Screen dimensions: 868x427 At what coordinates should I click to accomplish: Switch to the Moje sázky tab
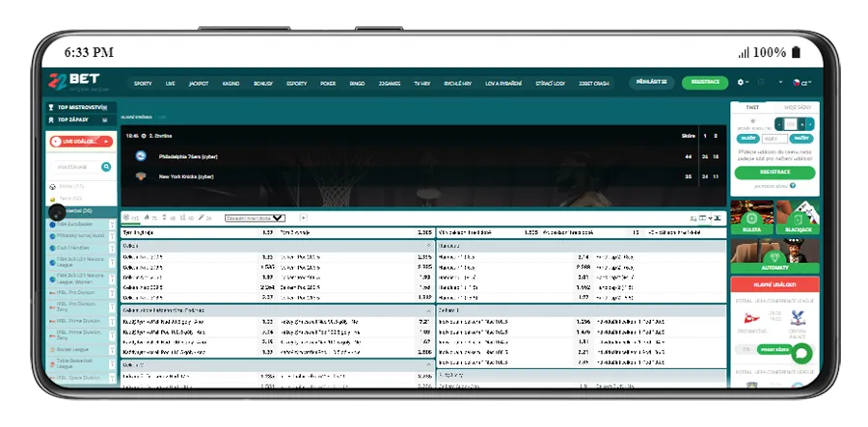[x=798, y=107]
